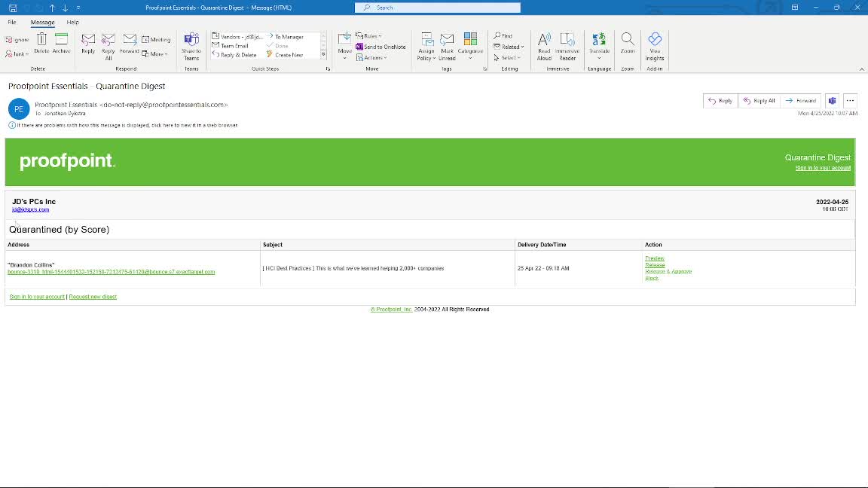868x488 pixels.
Task: Open Immersive Reader
Action: click(x=567, y=47)
